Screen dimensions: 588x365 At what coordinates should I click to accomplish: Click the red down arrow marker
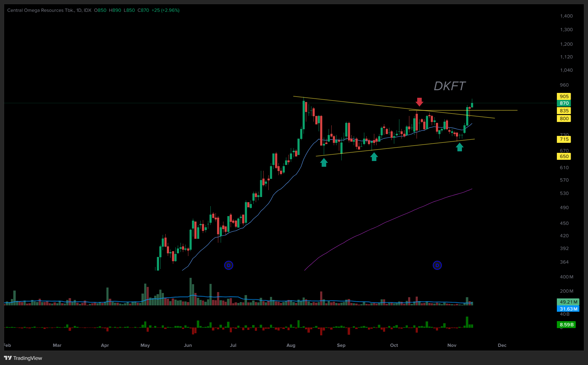tap(419, 102)
